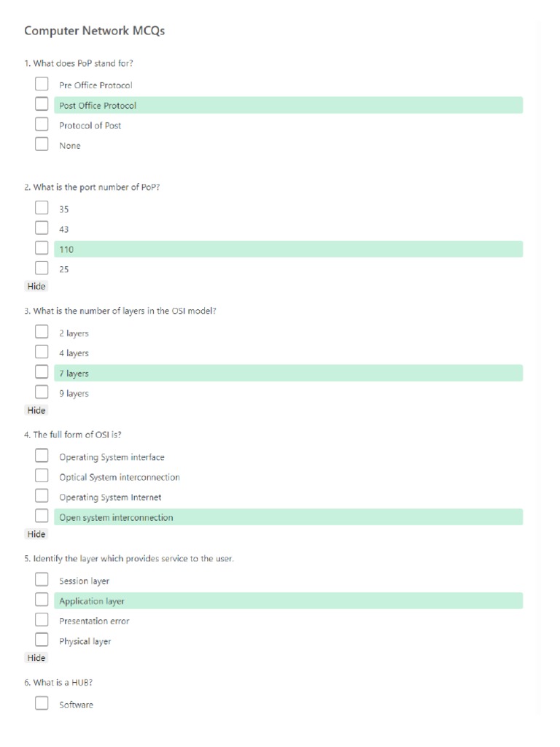The width and height of the screenshot is (560, 747).
Task: Collapse question 5 answer with Hide
Action: click(x=36, y=658)
